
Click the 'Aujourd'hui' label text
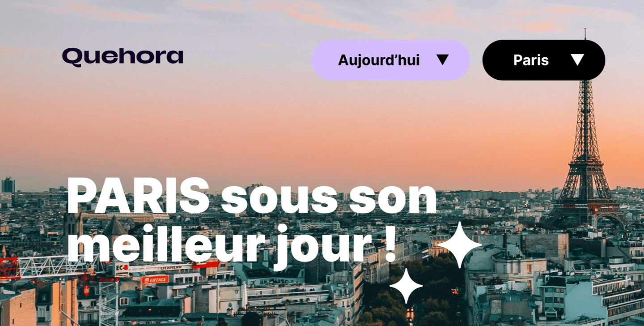379,60
